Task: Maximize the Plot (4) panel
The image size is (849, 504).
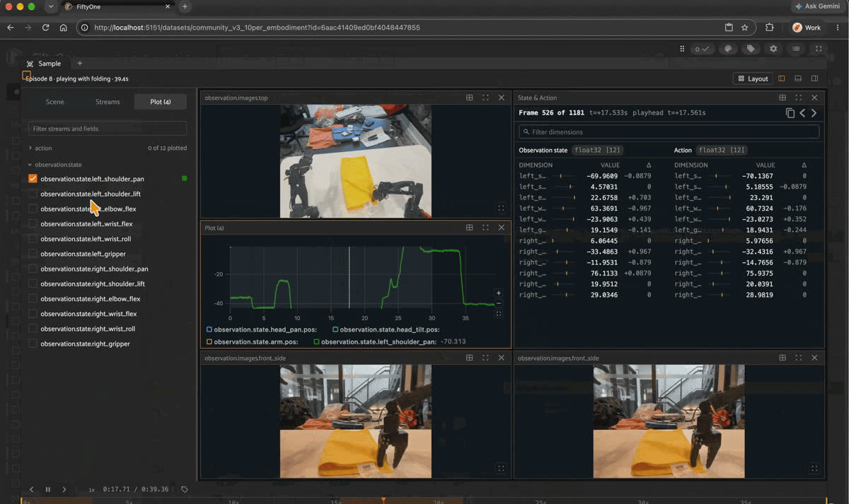Action: pos(485,228)
